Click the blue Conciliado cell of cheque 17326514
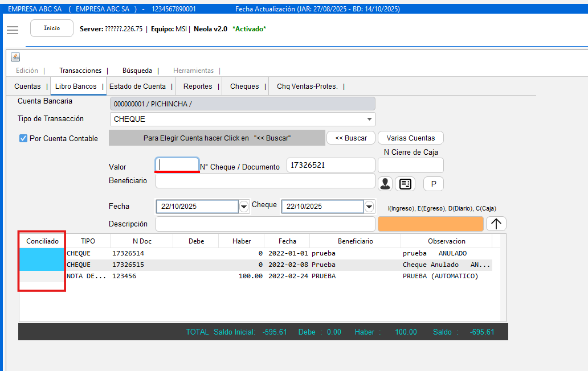The image size is (588, 371). 42,254
